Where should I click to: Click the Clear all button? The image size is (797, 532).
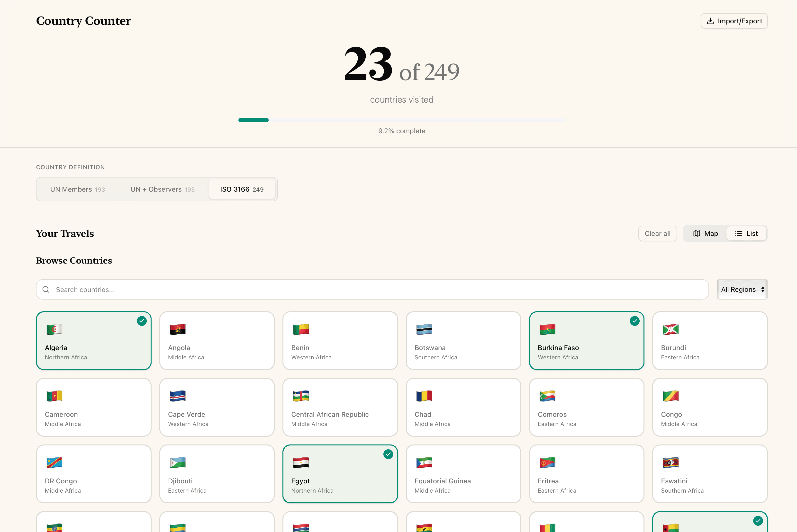[x=658, y=233]
